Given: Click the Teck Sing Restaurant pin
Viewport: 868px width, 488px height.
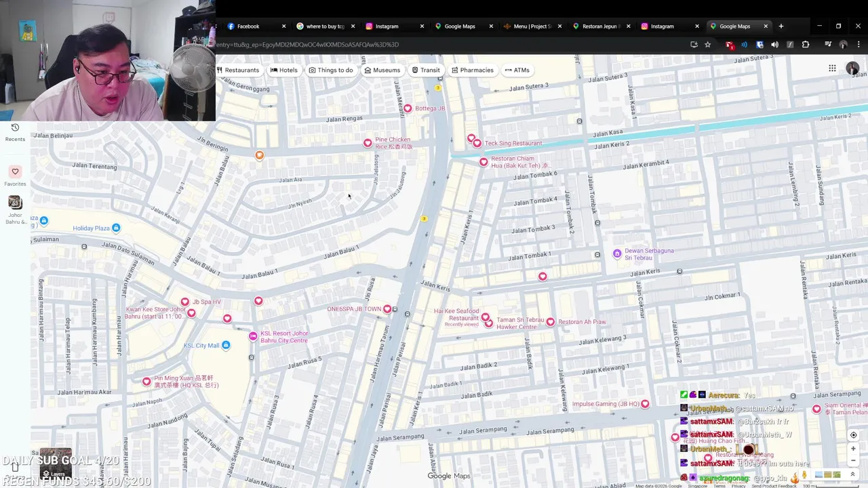Looking at the screenshot, I should pyautogui.click(x=477, y=143).
